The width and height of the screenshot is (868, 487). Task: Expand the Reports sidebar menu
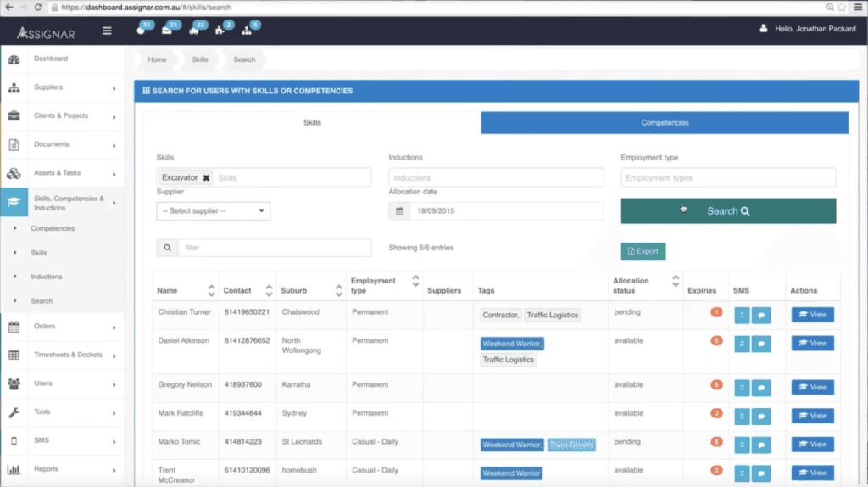tap(114, 470)
